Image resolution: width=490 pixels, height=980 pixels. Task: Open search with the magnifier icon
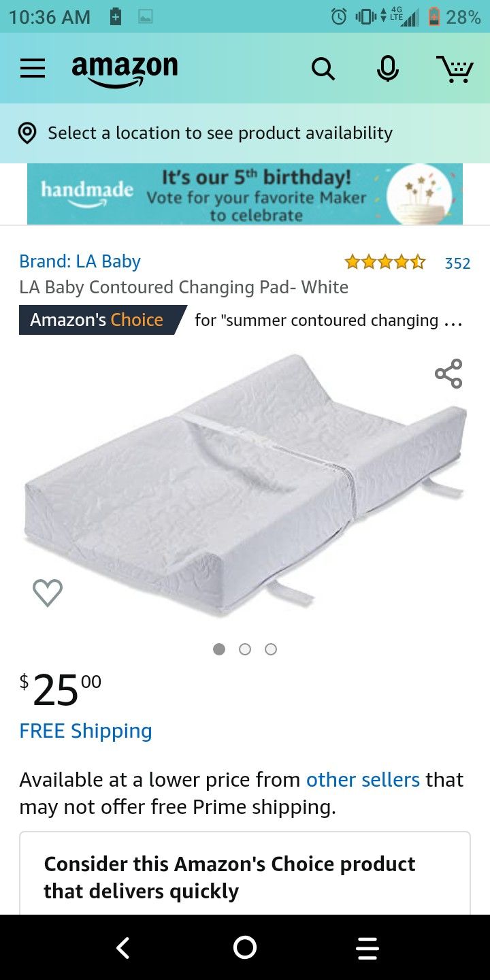click(323, 69)
